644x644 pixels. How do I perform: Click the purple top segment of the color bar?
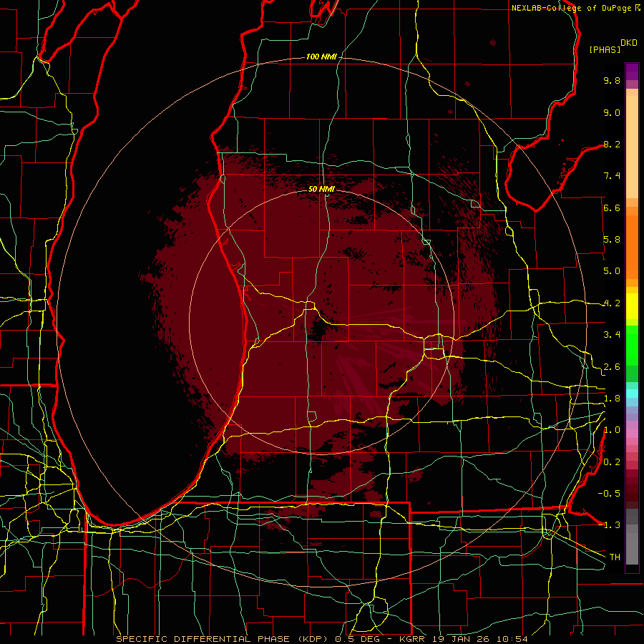632,72
